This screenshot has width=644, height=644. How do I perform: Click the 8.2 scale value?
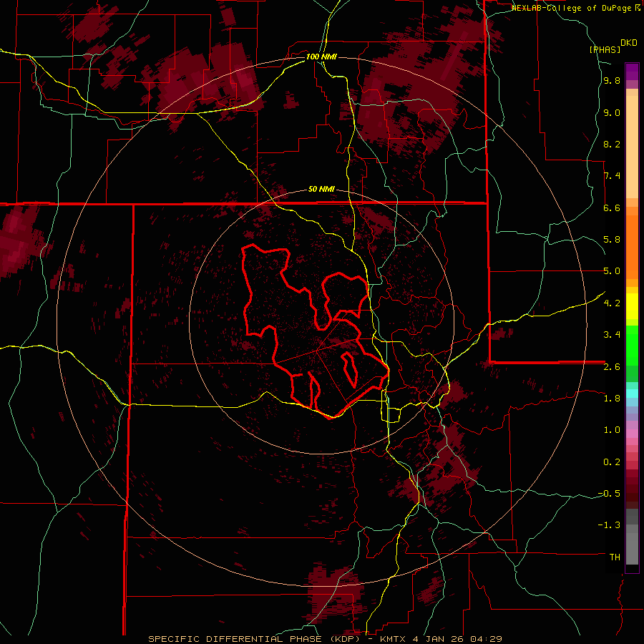click(612, 144)
